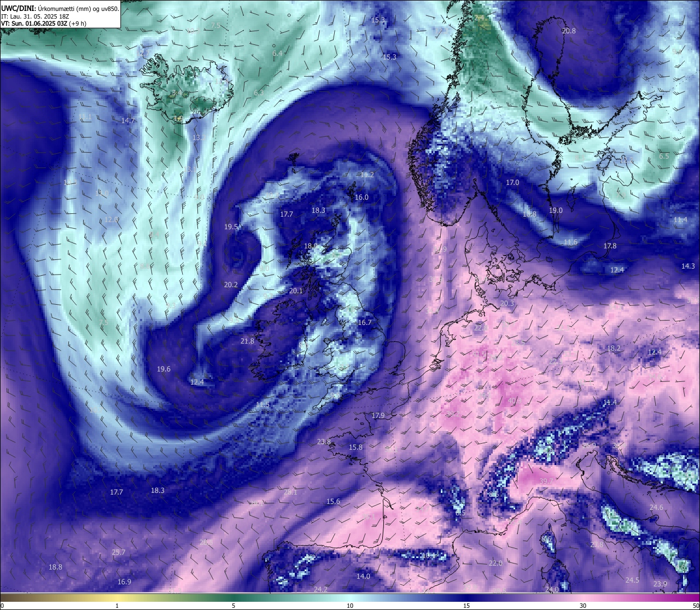Screen dimensions: 700x610
Task: Click the 19.0 map value
Action: 556,211
